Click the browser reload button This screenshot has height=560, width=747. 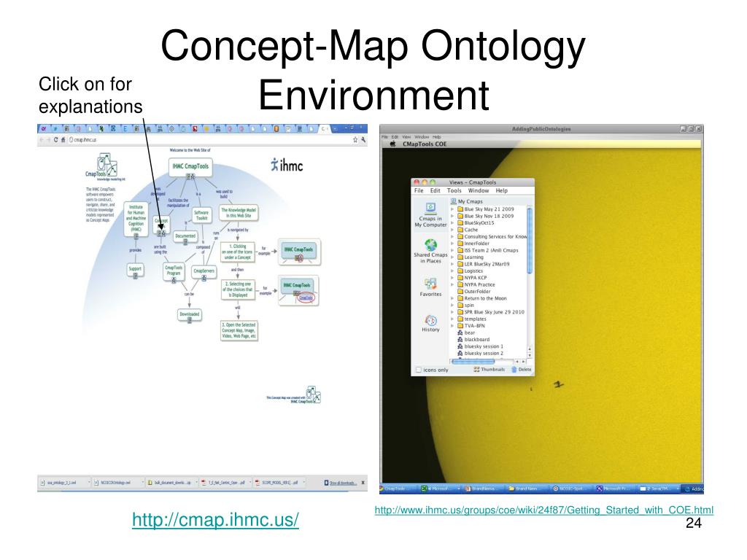(55, 139)
